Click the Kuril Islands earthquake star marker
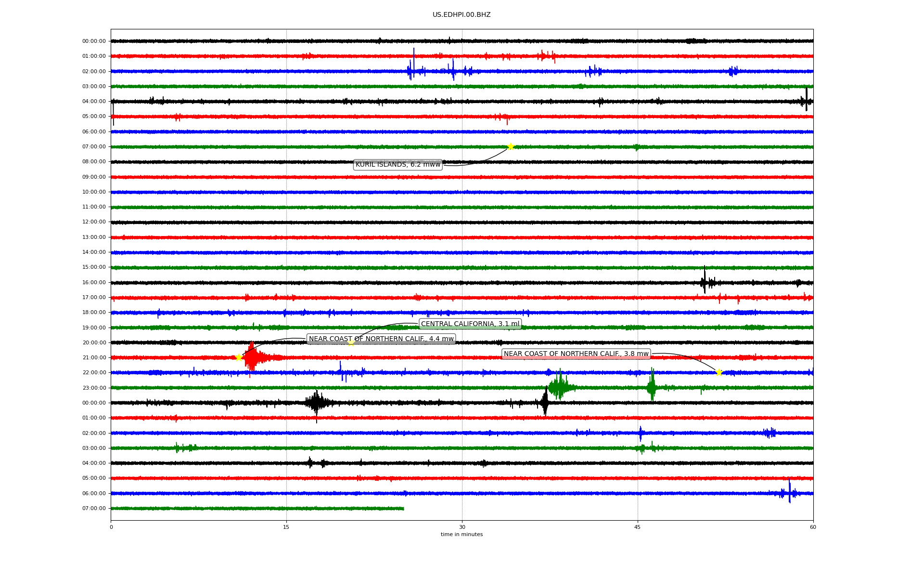This screenshot has width=924, height=578. point(511,146)
